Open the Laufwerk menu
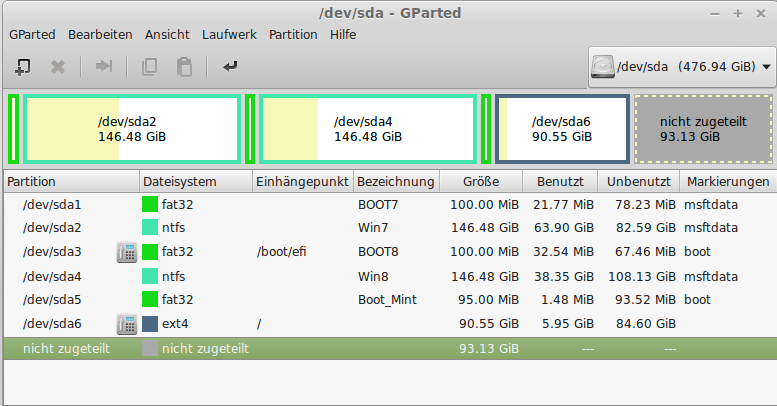 [x=229, y=35]
